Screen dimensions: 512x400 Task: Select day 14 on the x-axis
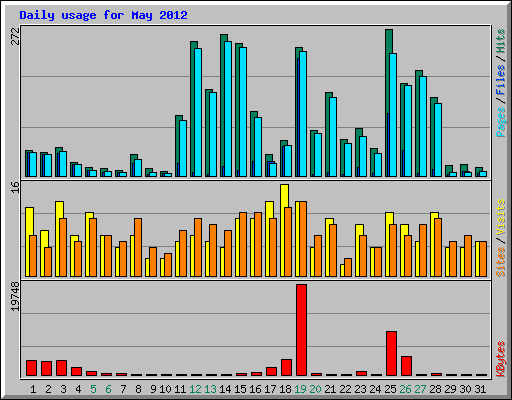pyautogui.click(x=225, y=389)
